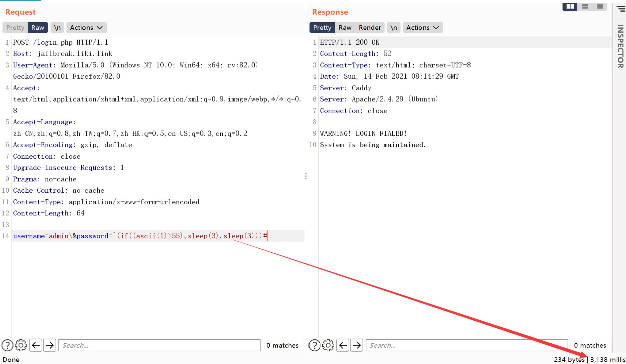This screenshot has width=626, height=364.
Task: Open Request search settings gear
Action: click(21, 345)
